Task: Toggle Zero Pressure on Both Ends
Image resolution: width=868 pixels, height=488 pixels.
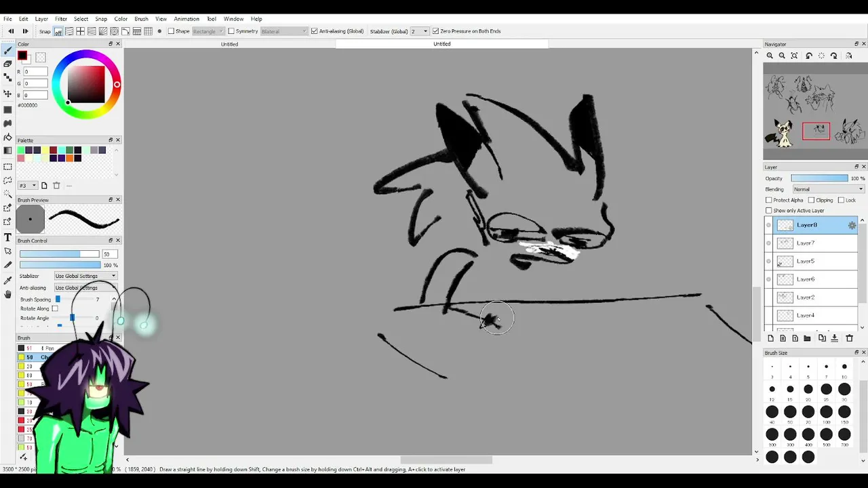Action: [x=435, y=31]
